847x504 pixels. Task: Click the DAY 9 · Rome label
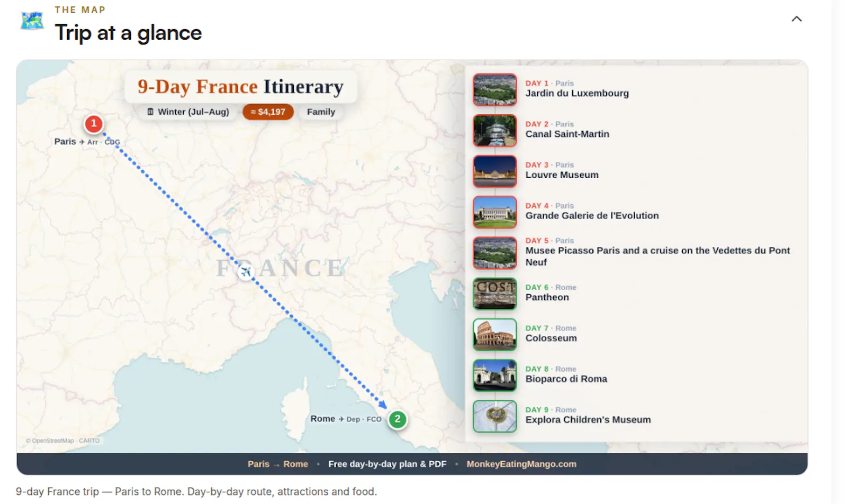(x=551, y=409)
